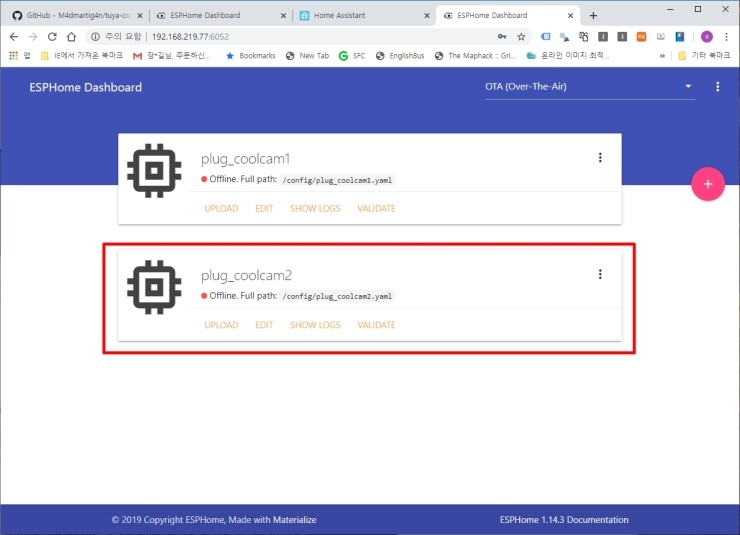
Task: Validate the plug_coolcam1 config
Action: (x=376, y=209)
